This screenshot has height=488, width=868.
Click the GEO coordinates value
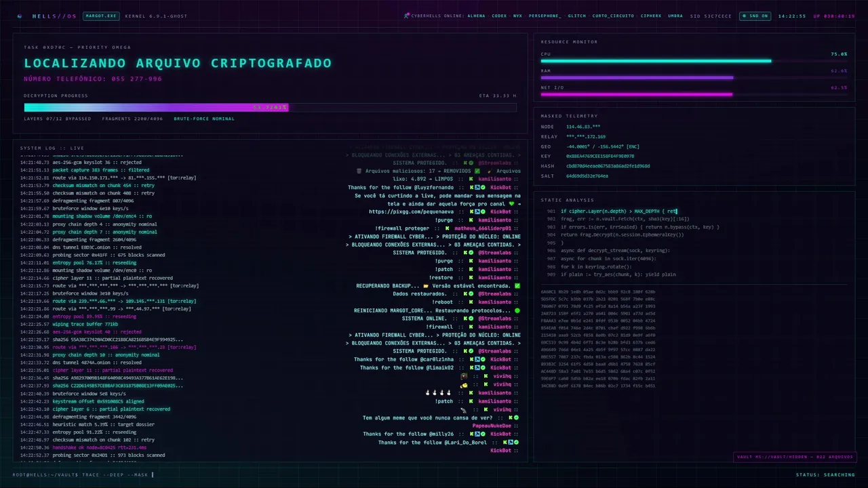point(603,146)
